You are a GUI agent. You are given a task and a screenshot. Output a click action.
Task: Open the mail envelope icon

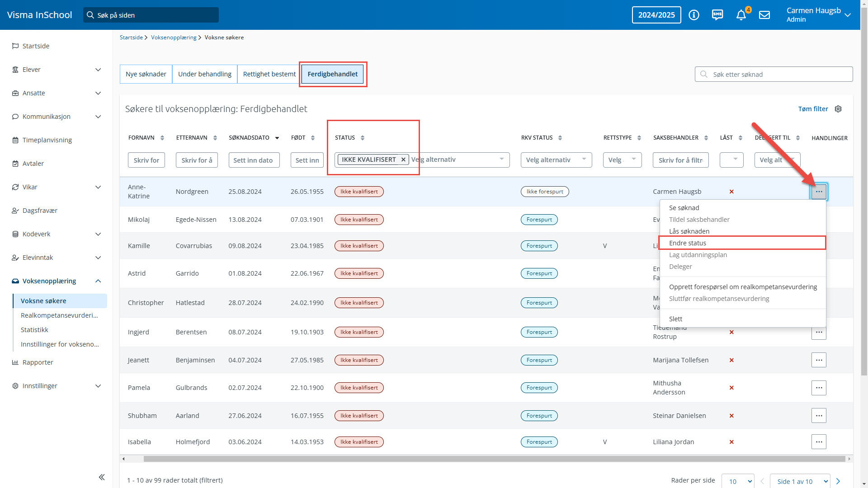[764, 15]
